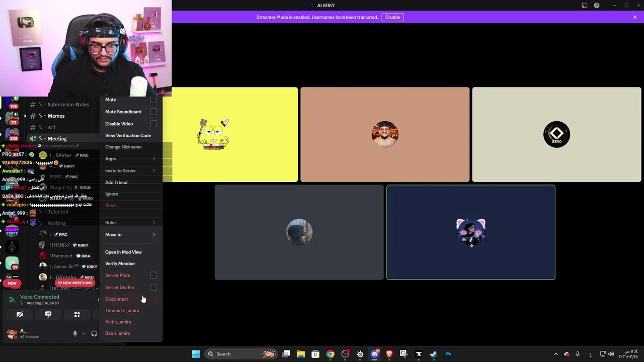The width and height of the screenshot is (644, 362).
Task: Deafen with the headphones icon
Action: (94, 333)
